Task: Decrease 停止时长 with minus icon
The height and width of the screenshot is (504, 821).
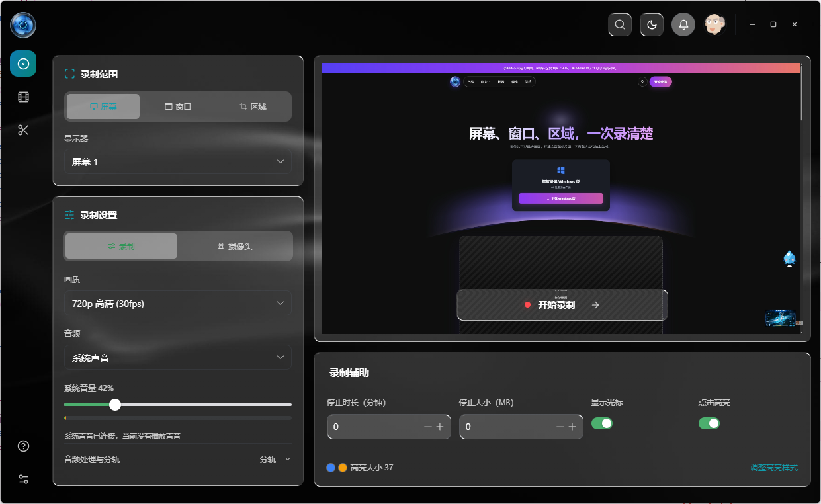Action: point(428,427)
